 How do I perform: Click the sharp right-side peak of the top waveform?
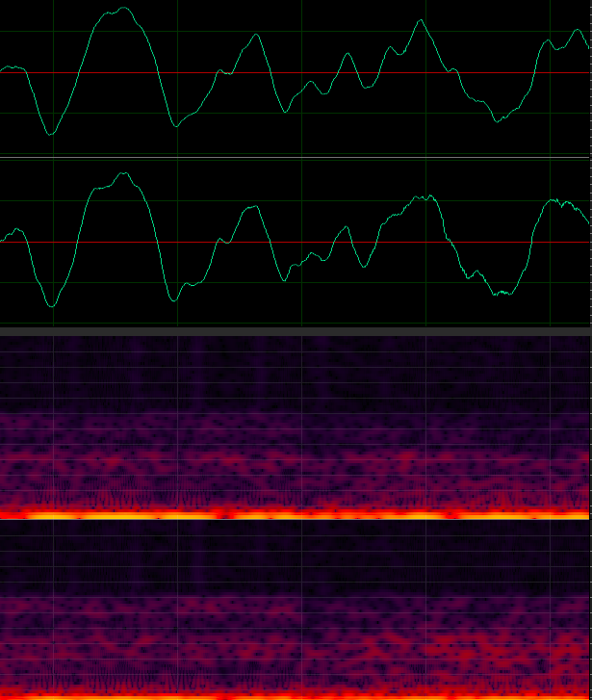[x=420, y=20]
